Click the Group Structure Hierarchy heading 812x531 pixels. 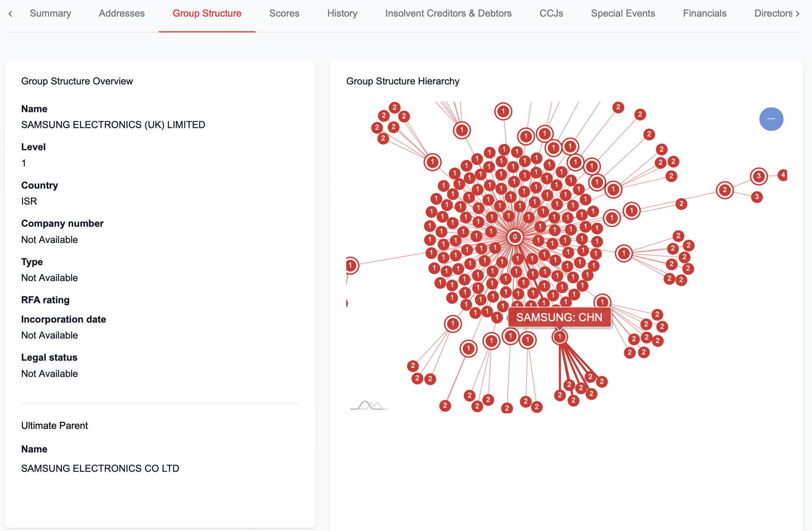403,81
